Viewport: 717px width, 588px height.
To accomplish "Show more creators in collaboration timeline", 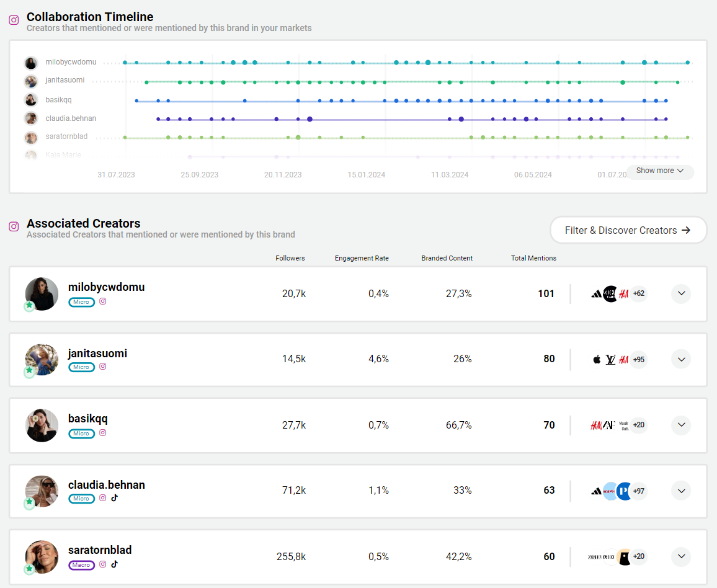I will [659, 171].
